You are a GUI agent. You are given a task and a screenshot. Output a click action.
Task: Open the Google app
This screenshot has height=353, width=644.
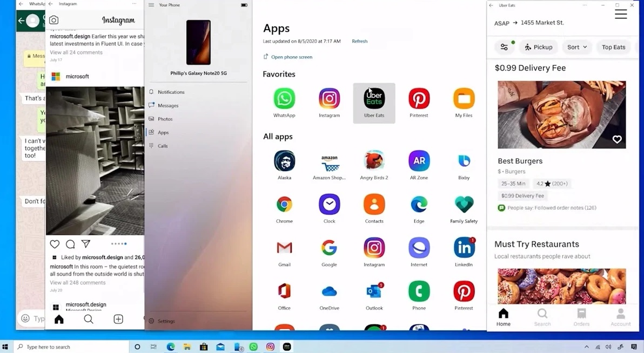click(x=329, y=248)
